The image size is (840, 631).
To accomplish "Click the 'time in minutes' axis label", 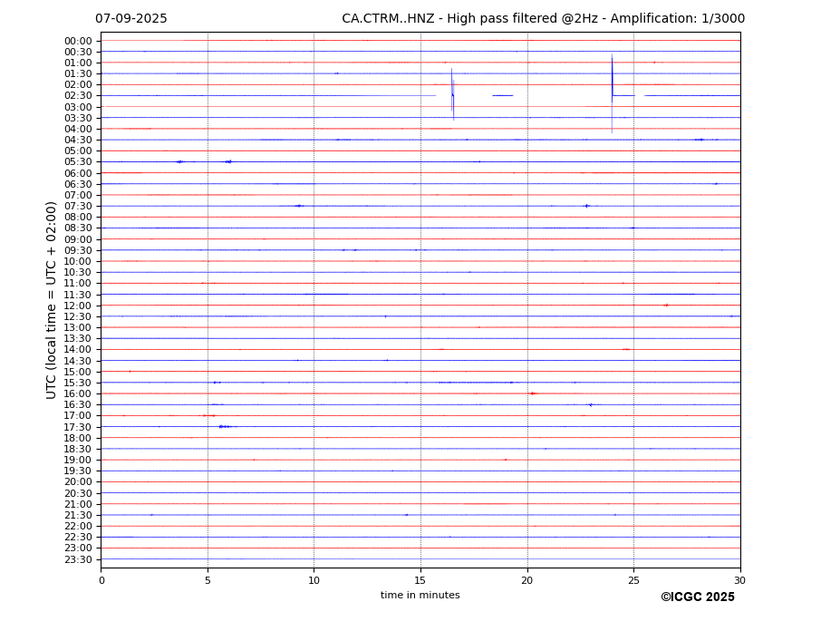I will click(x=420, y=595).
